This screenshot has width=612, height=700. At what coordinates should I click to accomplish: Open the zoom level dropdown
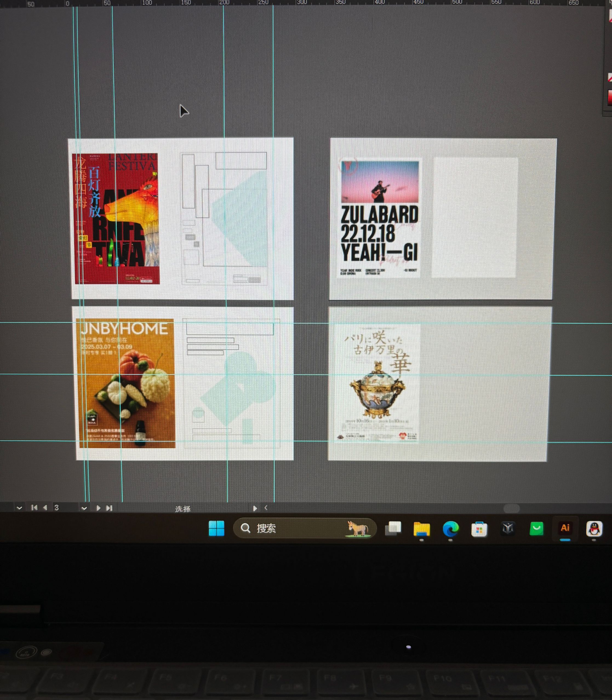(19, 508)
